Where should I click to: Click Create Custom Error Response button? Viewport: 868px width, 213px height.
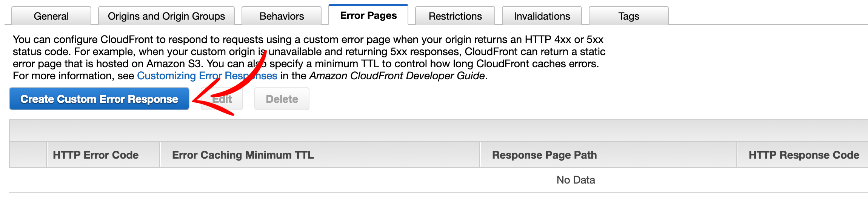[99, 99]
